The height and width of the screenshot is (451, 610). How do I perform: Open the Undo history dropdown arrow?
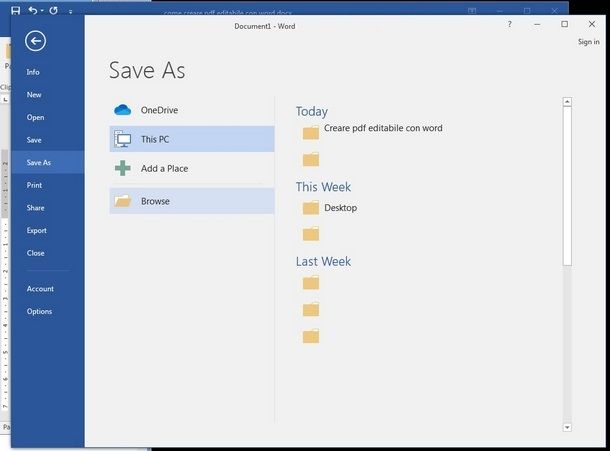coord(42,11)
